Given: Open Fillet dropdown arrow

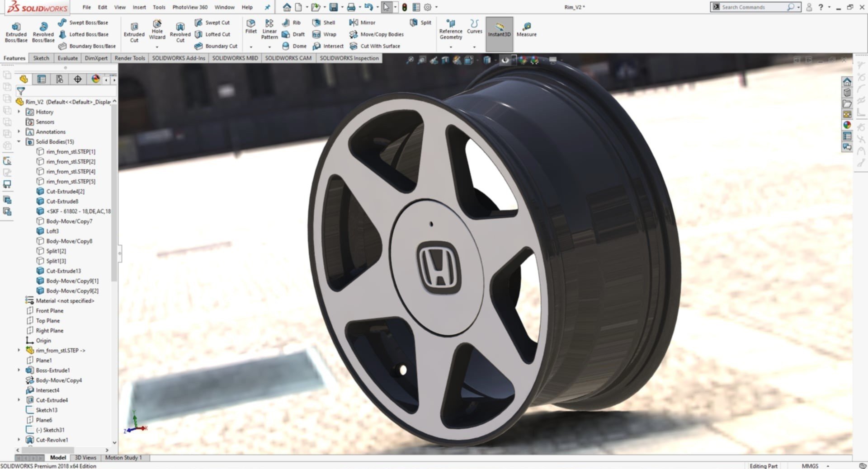Looking at the screenshot, I should [x=251, y=47].
